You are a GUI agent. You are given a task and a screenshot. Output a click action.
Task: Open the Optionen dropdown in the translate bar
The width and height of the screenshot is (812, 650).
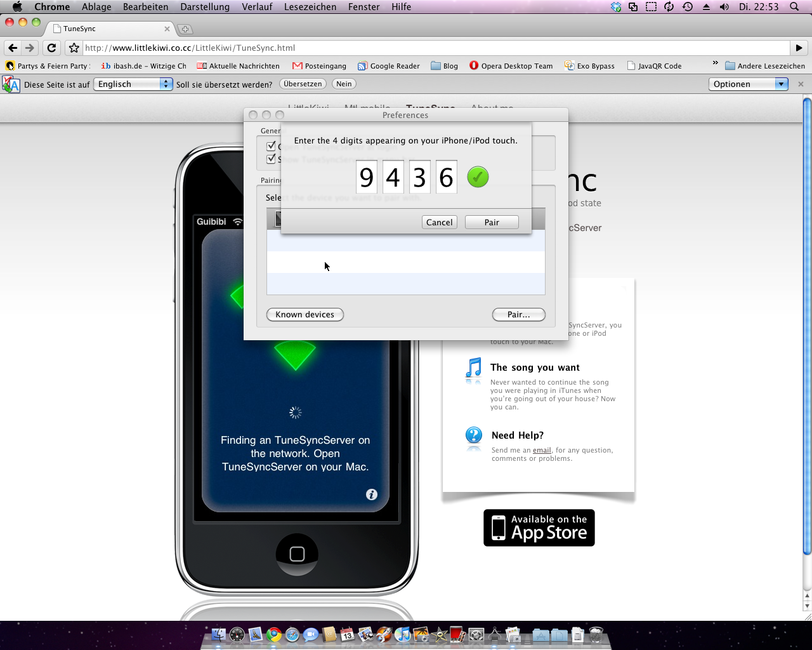[749, 84]
